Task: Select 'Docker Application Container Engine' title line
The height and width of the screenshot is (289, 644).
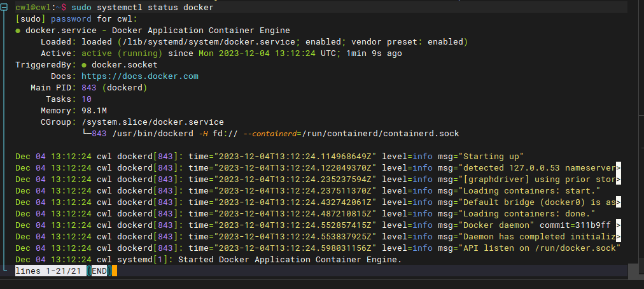Action: 201,31
